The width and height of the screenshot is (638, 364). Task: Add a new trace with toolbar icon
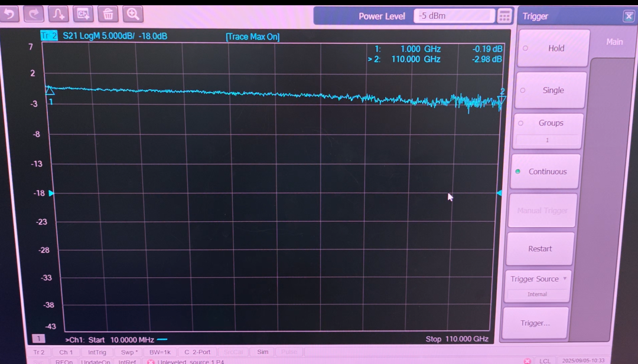point(58,14)
